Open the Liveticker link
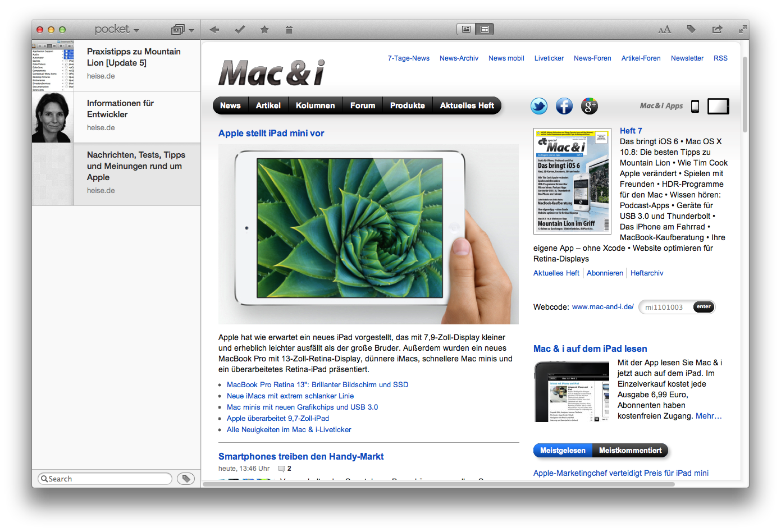The width and height of the screenshot is (781, 532). click(549, 58)
